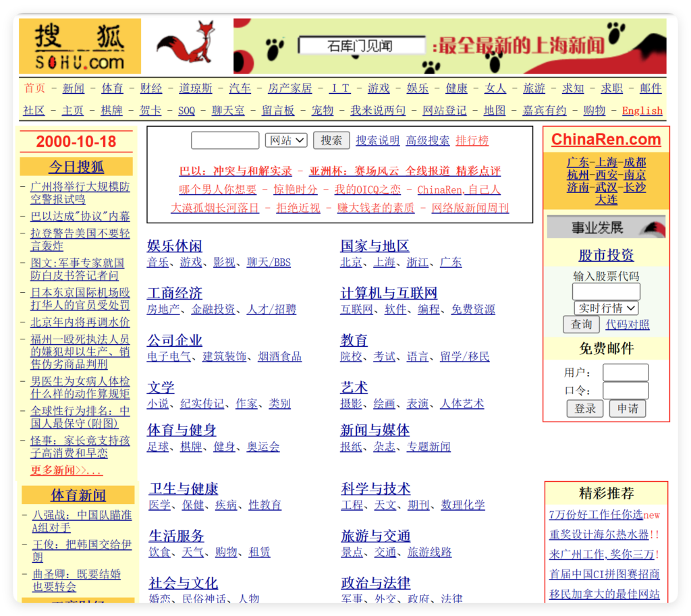Click the 口令 password field
The height and width of the screenshot is (616, 691).
pyautogui.click(x=626, y=391)
